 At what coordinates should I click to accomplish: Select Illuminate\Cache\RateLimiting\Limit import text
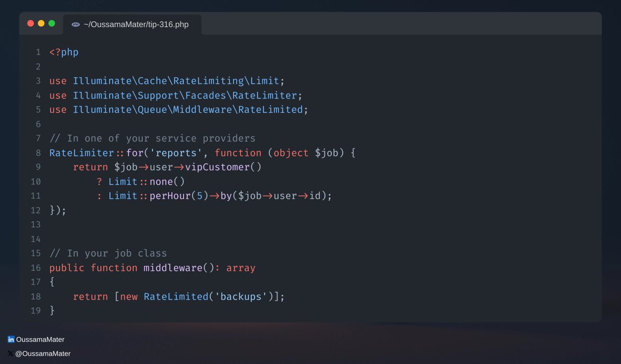(176, 81)
